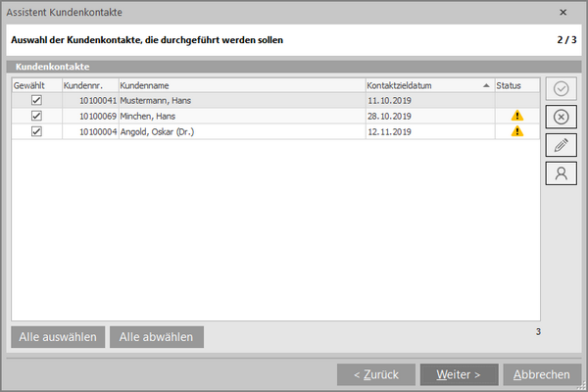Sort by the Kundennr. column header
The width and height of the screenshot is (588, 392).
click(89, 85)
